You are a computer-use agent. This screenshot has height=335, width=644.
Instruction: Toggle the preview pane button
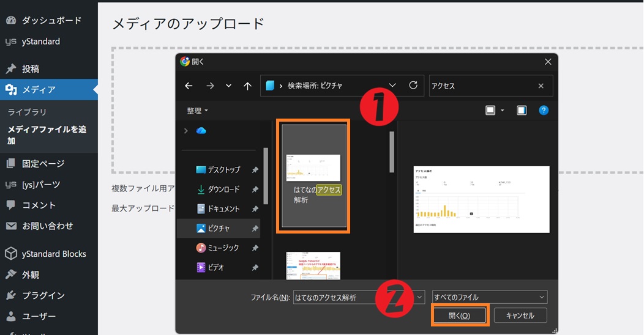pyautogui.click(x=522, y=110)
